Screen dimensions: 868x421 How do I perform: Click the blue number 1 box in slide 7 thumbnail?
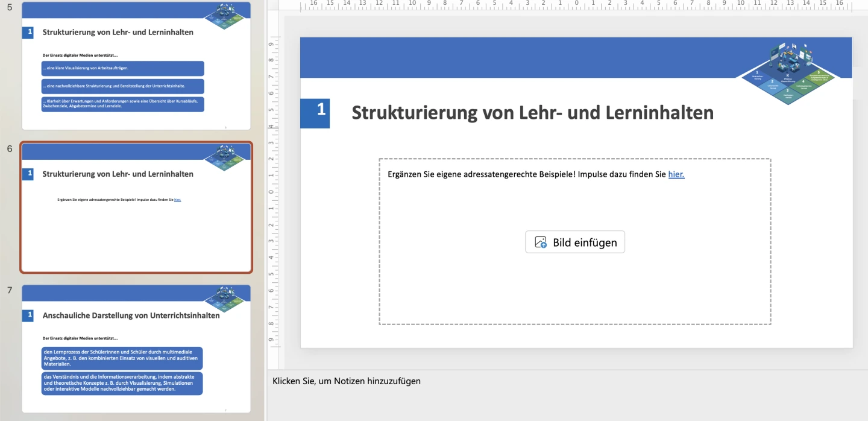pos(28,315)
